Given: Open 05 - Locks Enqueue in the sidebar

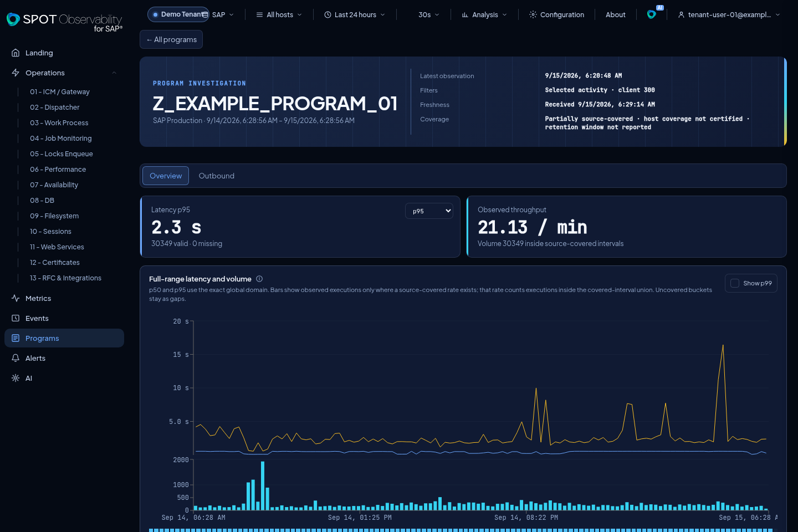Looking at the screenshot, I should click(62, 154).
